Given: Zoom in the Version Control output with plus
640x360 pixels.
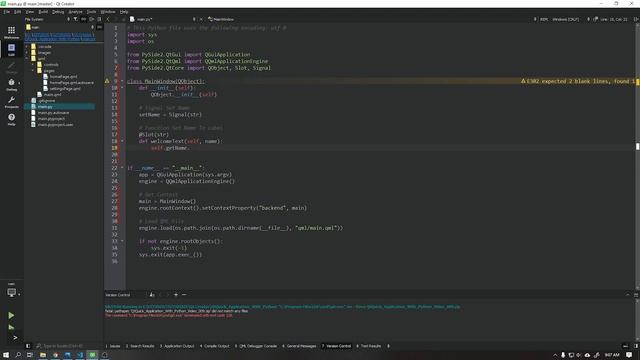Looking at the screenshot, I should tap(176, 295).
